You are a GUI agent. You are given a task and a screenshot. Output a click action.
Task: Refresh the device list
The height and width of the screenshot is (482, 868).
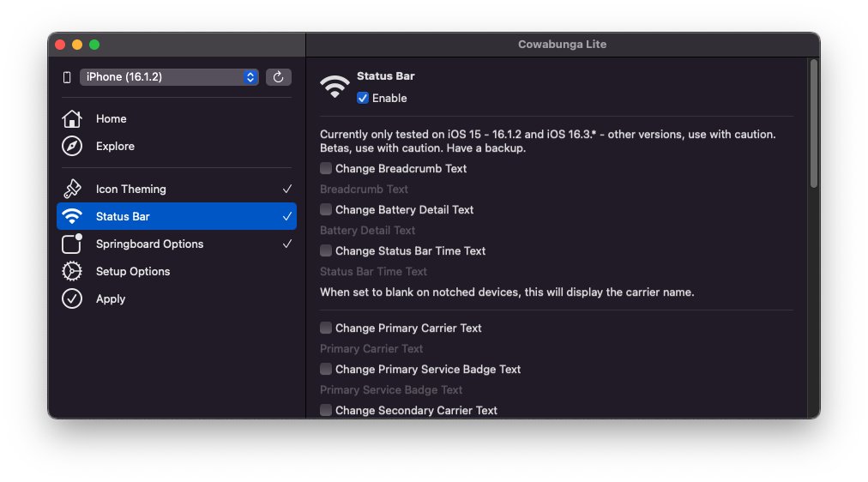[279, 77]
